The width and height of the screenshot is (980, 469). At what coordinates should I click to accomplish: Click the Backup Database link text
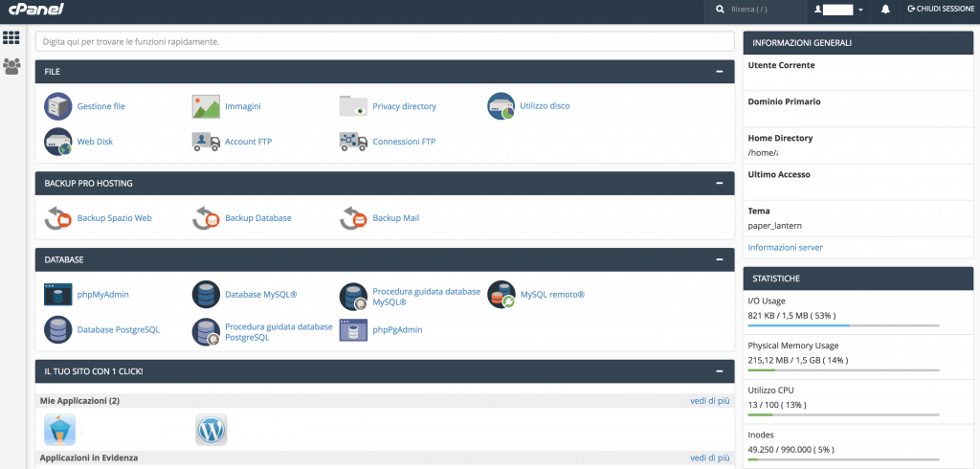point(258,218)
